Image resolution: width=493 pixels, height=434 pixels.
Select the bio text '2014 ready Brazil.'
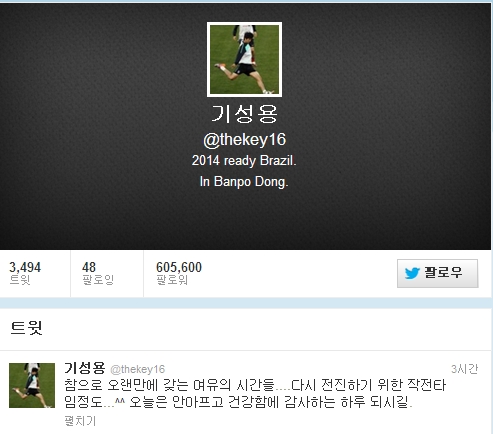(244, 161)
